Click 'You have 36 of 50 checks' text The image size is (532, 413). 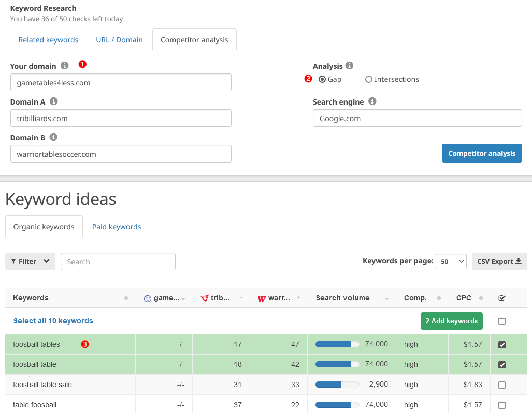[66, 19]
